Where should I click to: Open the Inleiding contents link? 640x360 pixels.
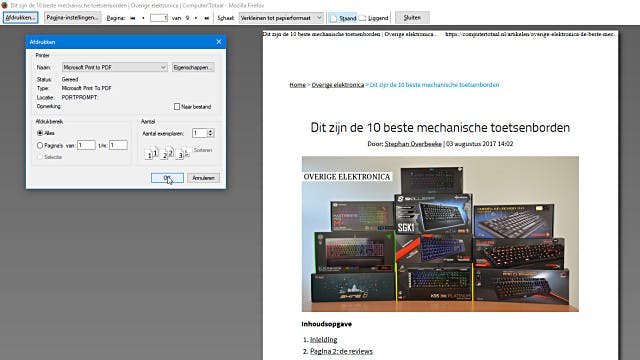324,340
